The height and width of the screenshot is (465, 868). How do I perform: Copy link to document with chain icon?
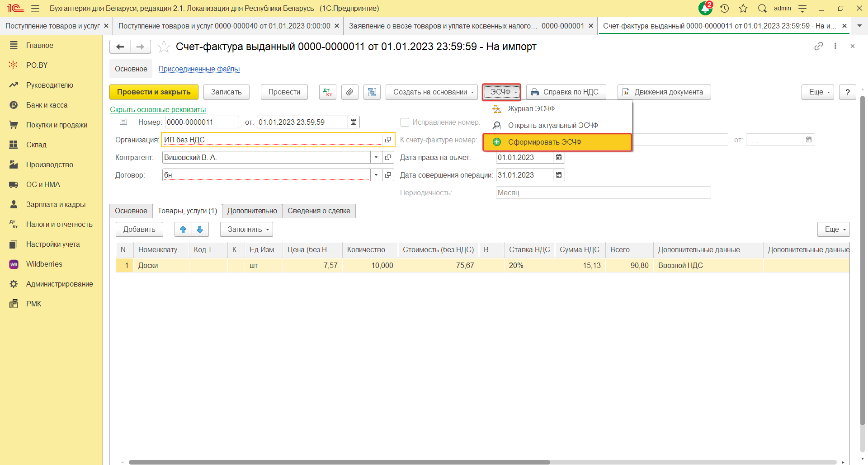tap(819, 46)
